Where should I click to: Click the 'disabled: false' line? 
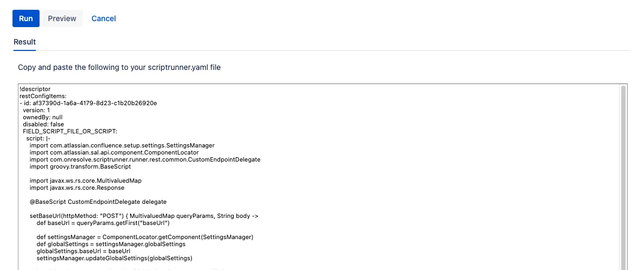pos(43,124)
